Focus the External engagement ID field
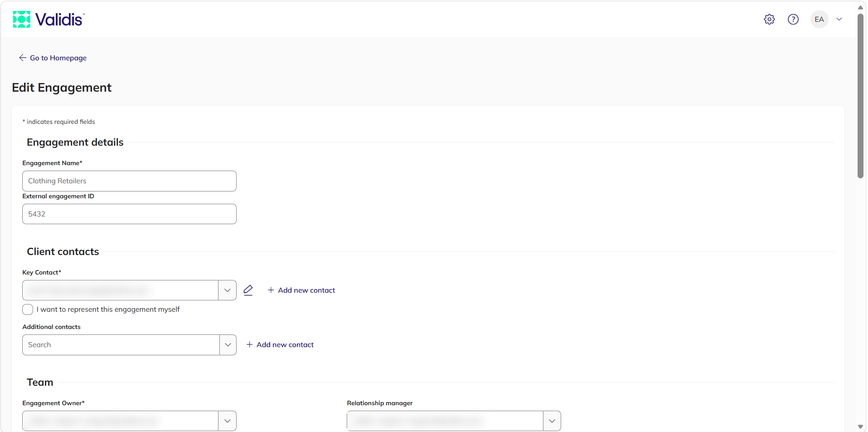868x432 pixels. [x=129, y=214]
